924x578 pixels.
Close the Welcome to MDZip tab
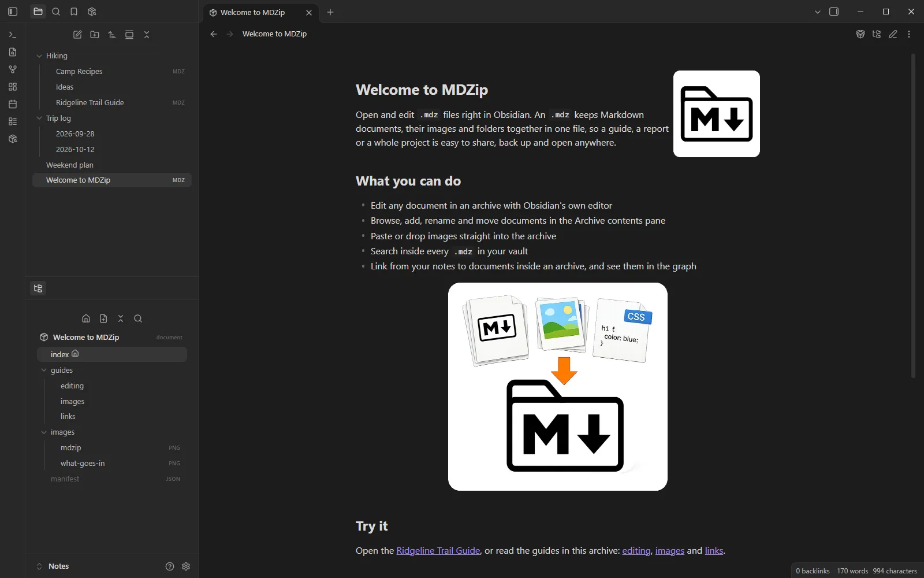309,12
